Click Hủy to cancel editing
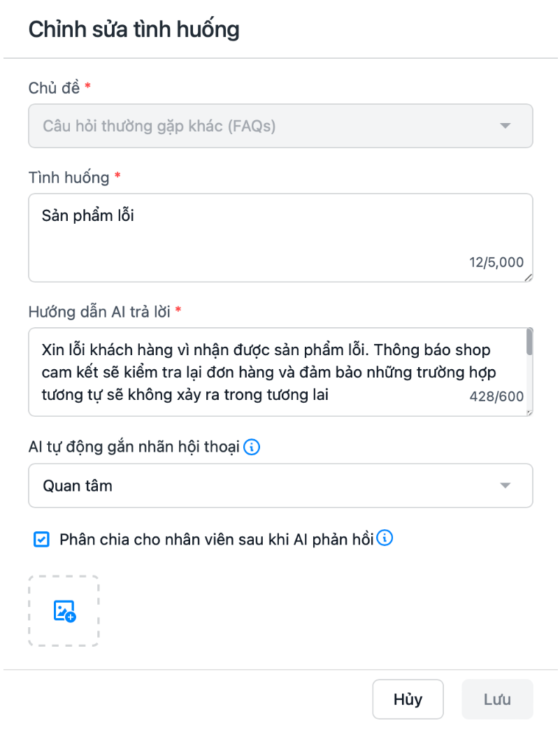 tap(408, 699)
